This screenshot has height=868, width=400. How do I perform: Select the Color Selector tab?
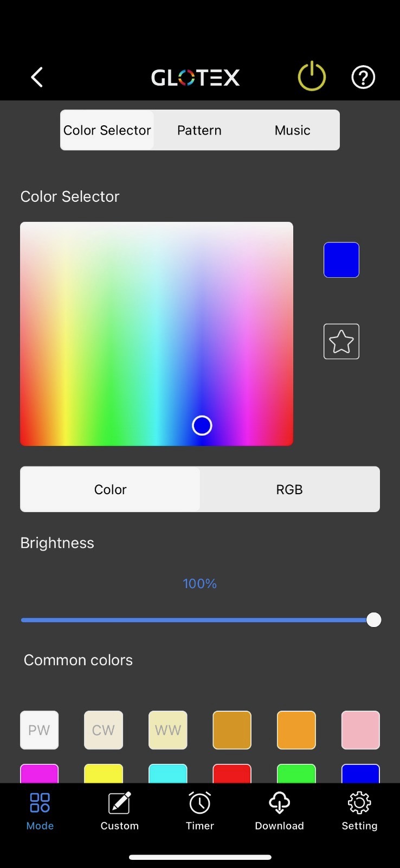click(x=107, y=130)
